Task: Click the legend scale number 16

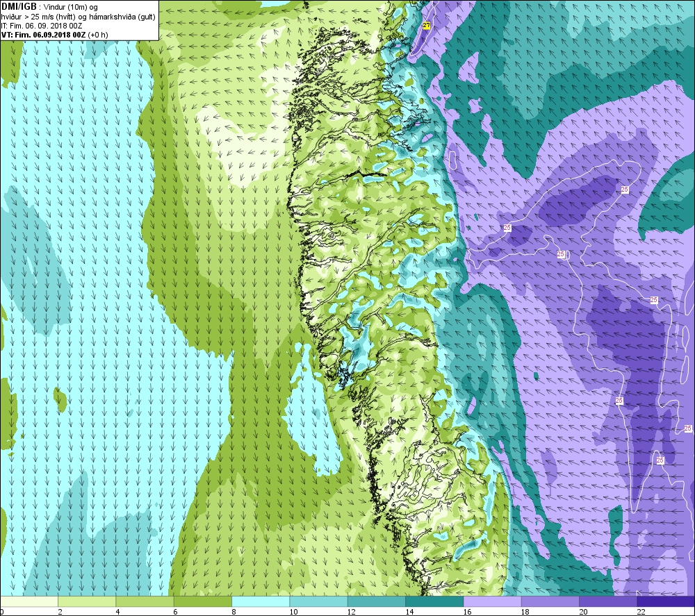Action: (x=467, y=612)
